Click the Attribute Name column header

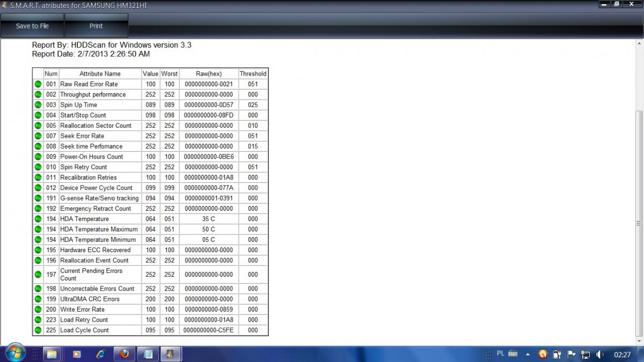(x=100, y=73)
